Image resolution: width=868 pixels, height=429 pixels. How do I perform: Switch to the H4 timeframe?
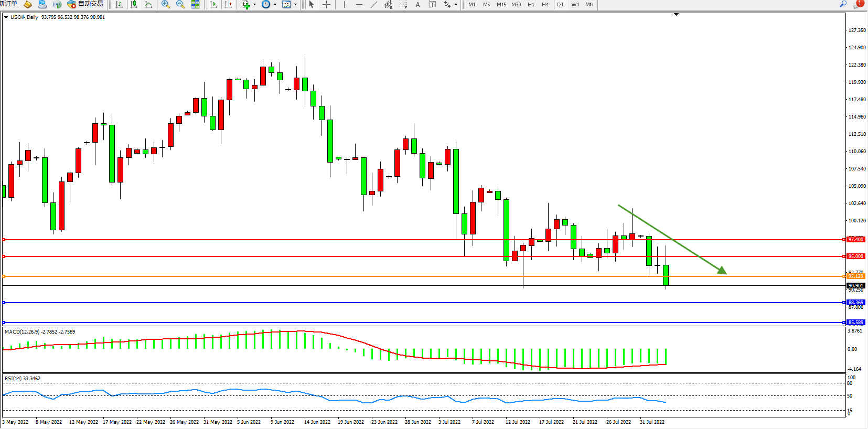pos(545,5)
